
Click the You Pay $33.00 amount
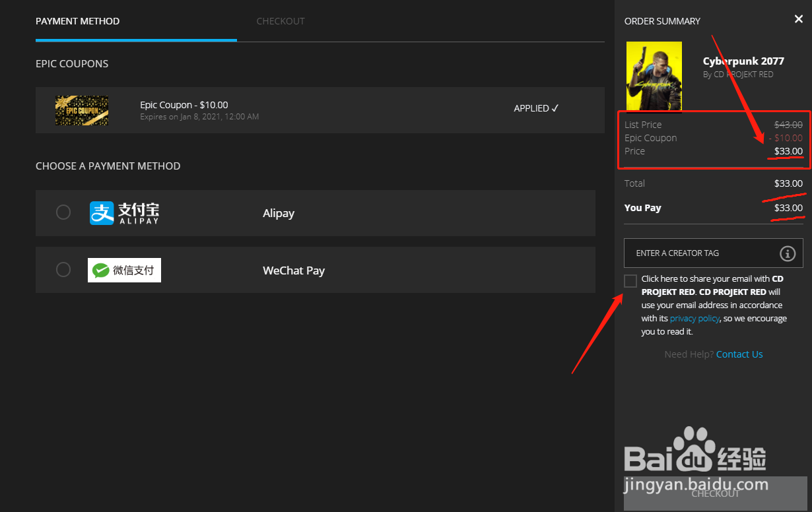[788, 208]
